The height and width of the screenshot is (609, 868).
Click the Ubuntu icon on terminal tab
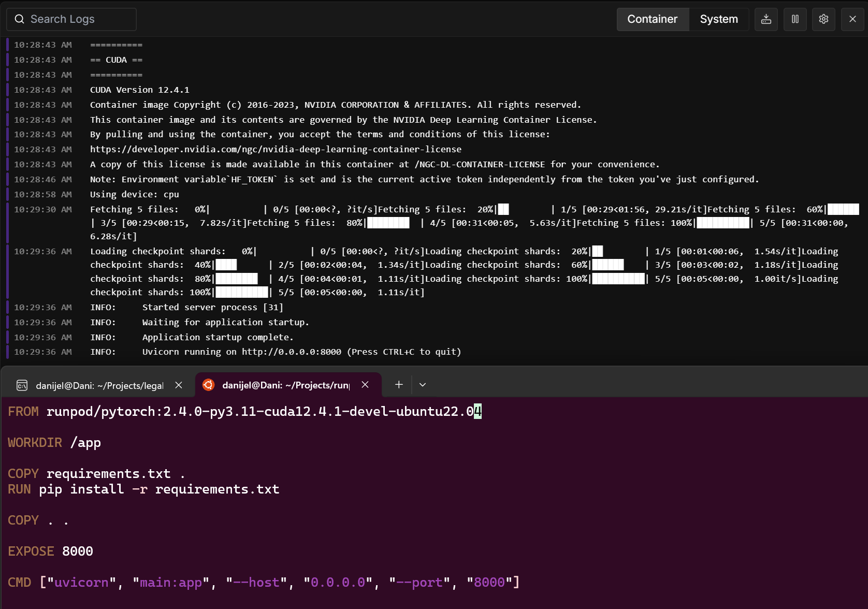tap(208, 385)
